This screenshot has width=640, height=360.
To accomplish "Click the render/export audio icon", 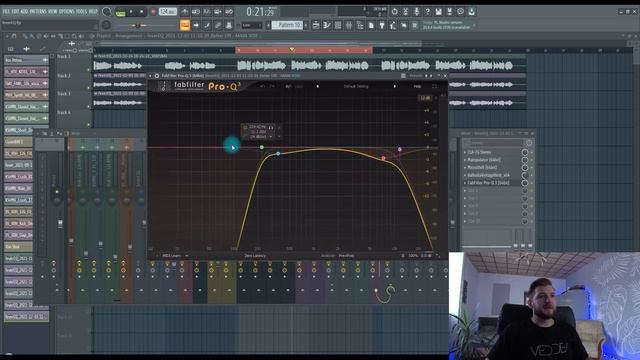I will pyautogui.click(x=449, y=12).
